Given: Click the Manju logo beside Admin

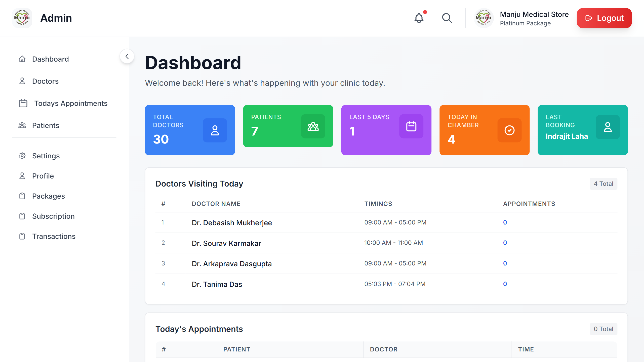Looking at the screenshot, I should pyautogui.click(x=22, y=18).
